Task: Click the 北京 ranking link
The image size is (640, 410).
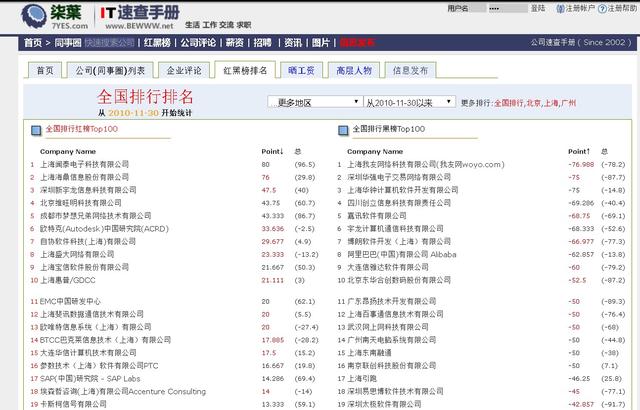Action: [533, 103]
